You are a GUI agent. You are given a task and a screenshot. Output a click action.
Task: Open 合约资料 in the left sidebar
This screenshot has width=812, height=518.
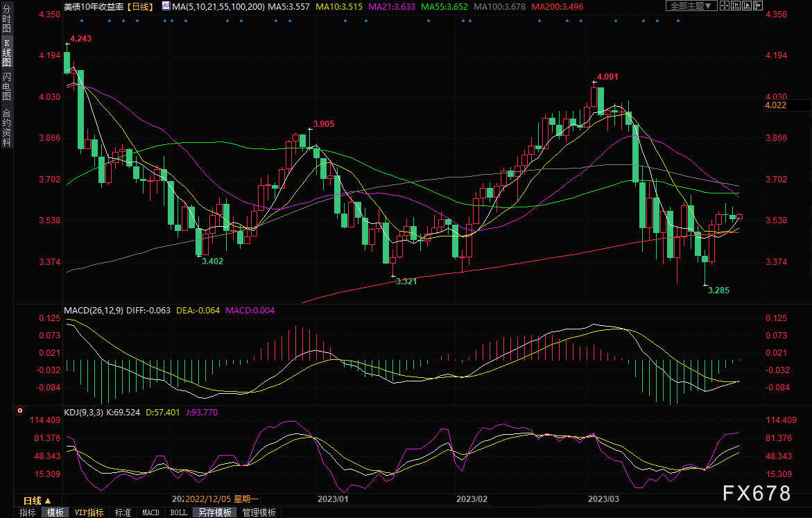point(6,127)
